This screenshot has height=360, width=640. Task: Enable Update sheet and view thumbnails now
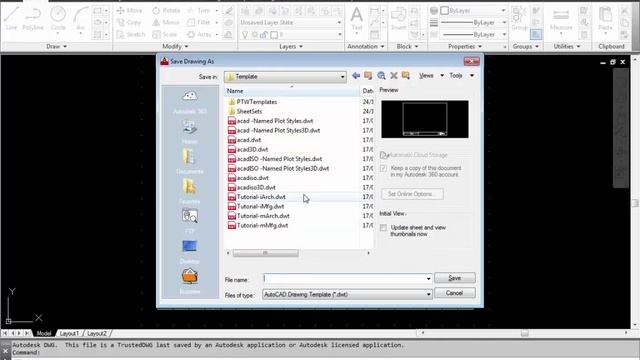tap(383, 228)
